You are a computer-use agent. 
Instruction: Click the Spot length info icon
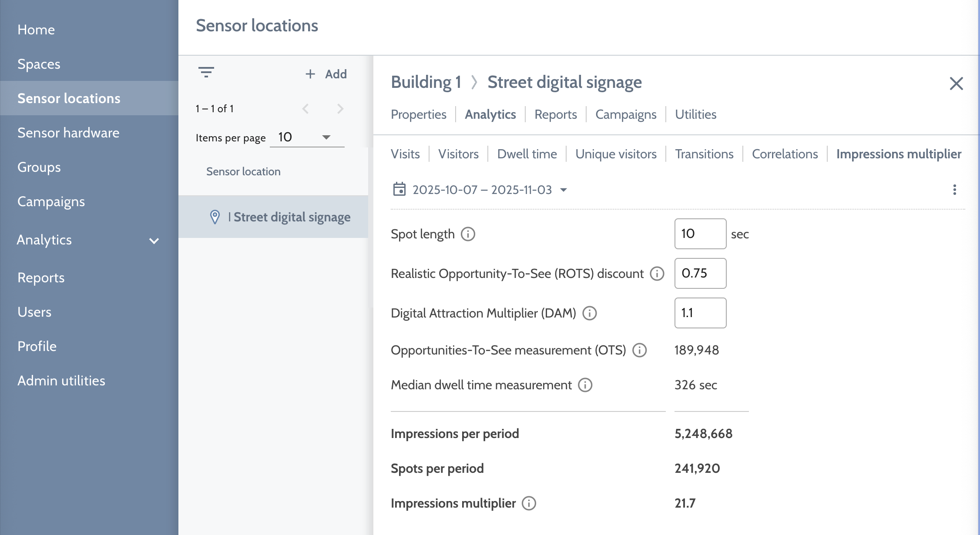(468, 234)
